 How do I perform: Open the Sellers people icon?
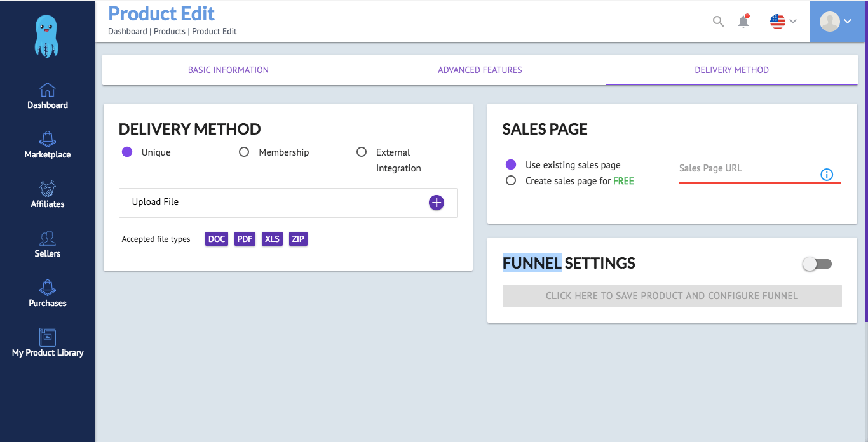[48, 238]
